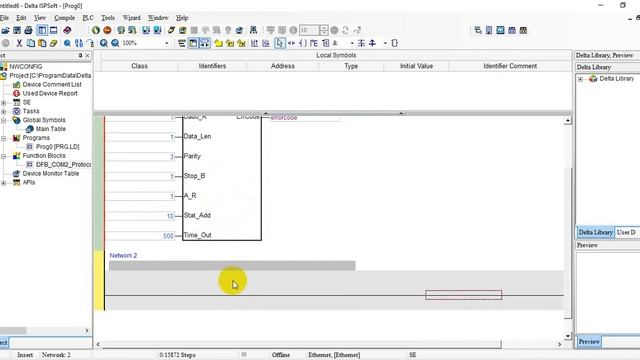
Task: Expand the Delta Library tree node
Action: click(580, 79)
